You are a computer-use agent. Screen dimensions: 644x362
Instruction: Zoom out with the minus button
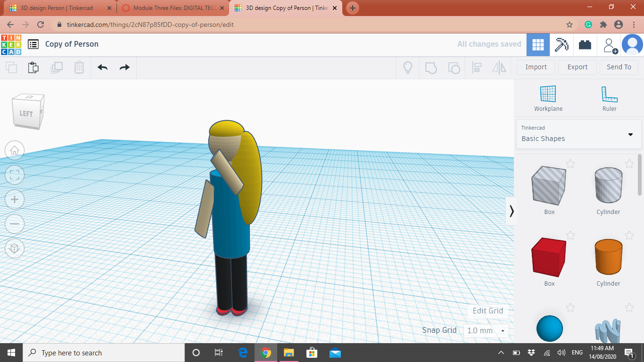pyautogui.click(x=15, y=224)
